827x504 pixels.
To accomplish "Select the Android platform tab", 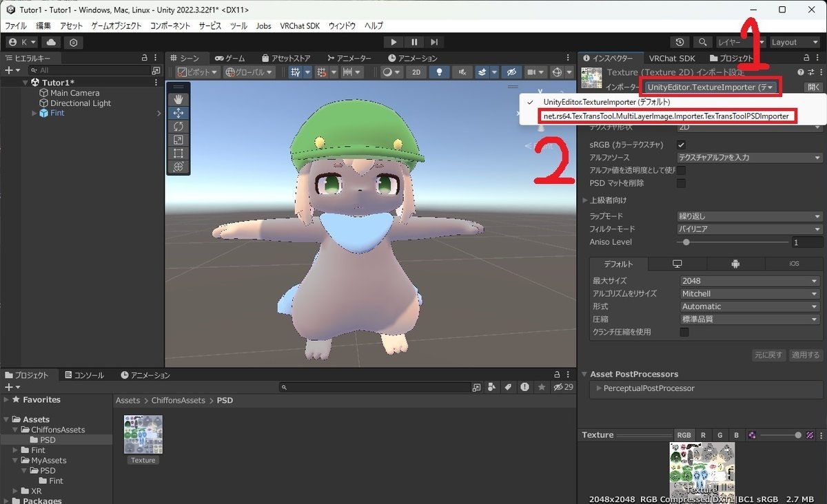I will coord(735,264).
